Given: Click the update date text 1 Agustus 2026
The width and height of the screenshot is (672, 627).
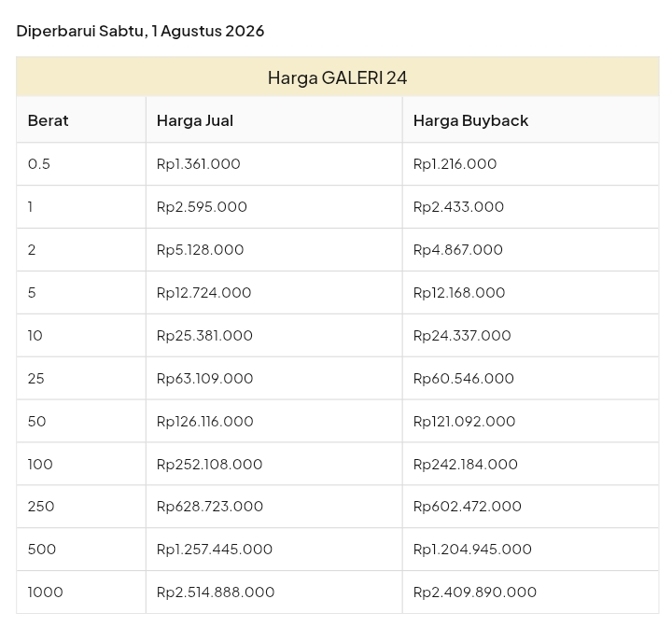Looking at the screenshot, I should (x=208, y=31).
